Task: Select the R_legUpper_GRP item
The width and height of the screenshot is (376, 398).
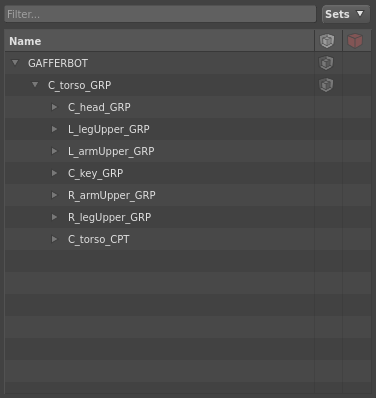Action: tap(109, 217)
